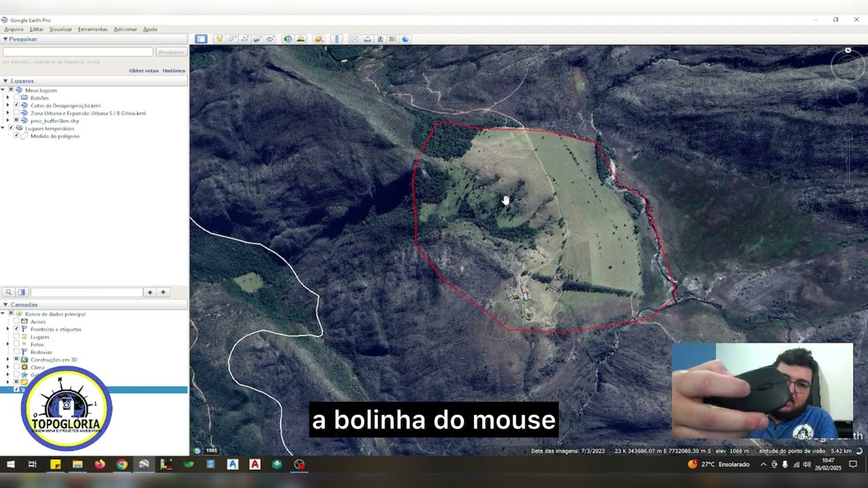Click the Windows Start button
This screenshot has height=488, width=868.
11,464
